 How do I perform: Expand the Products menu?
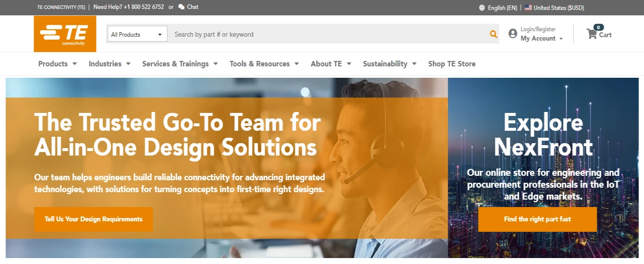coord(57,63)
